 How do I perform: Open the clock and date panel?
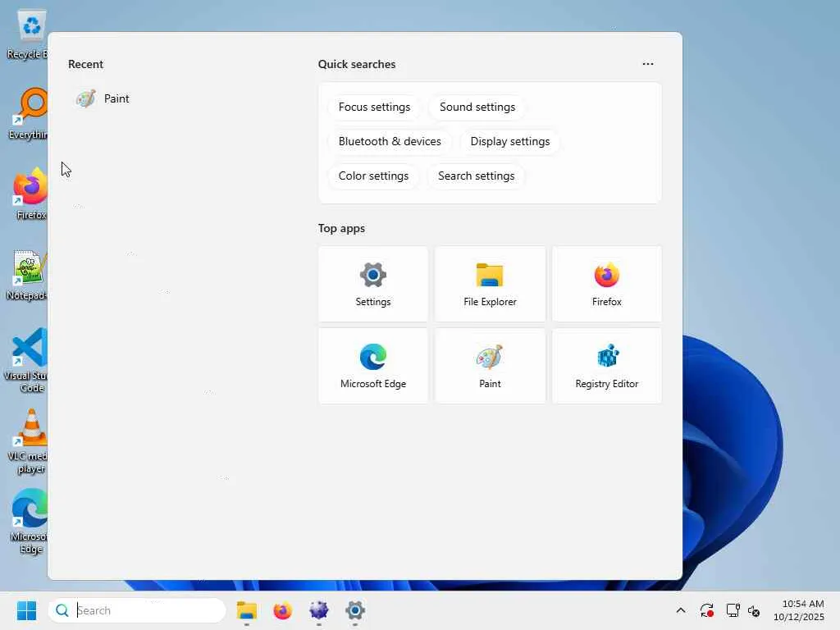click(x=799, y=610)
